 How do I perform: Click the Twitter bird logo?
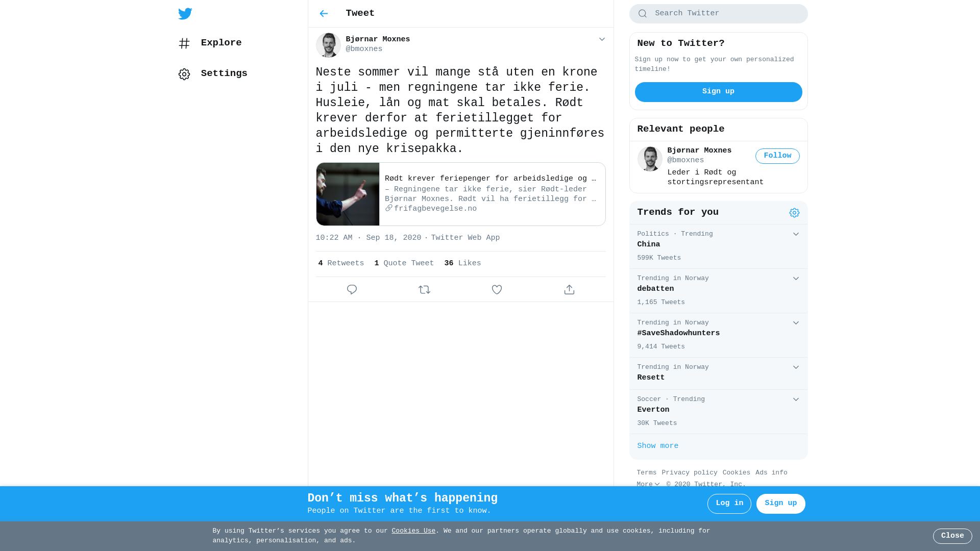point(185,14)
